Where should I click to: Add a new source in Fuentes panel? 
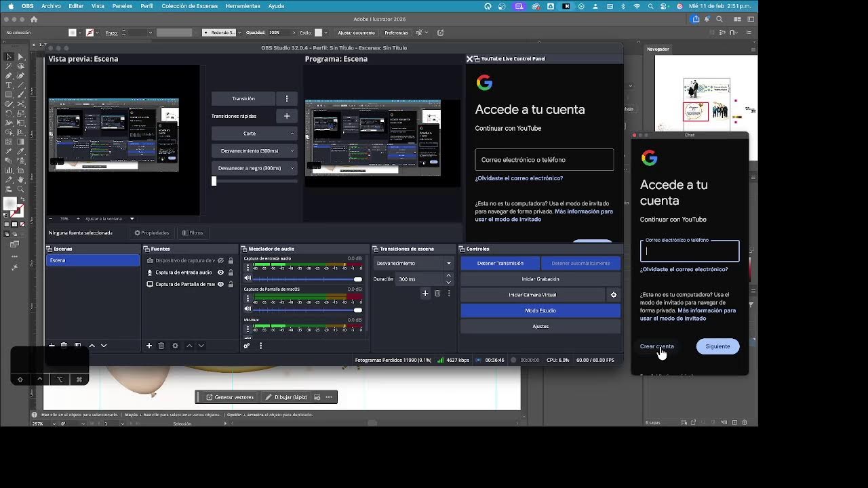coord(149,346)
